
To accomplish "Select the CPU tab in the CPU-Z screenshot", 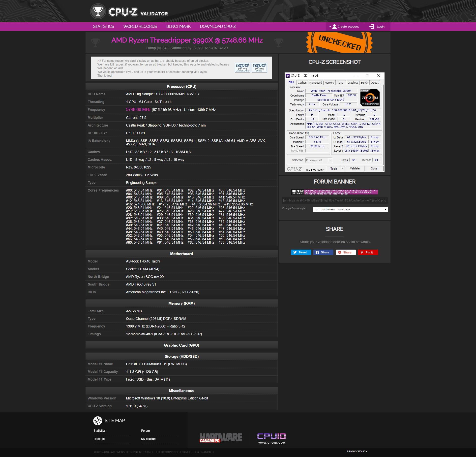I will [x=291, y=83].
